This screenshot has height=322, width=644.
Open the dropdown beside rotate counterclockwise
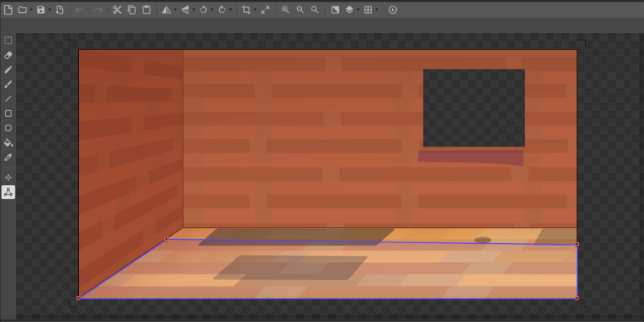click(213, 10)
